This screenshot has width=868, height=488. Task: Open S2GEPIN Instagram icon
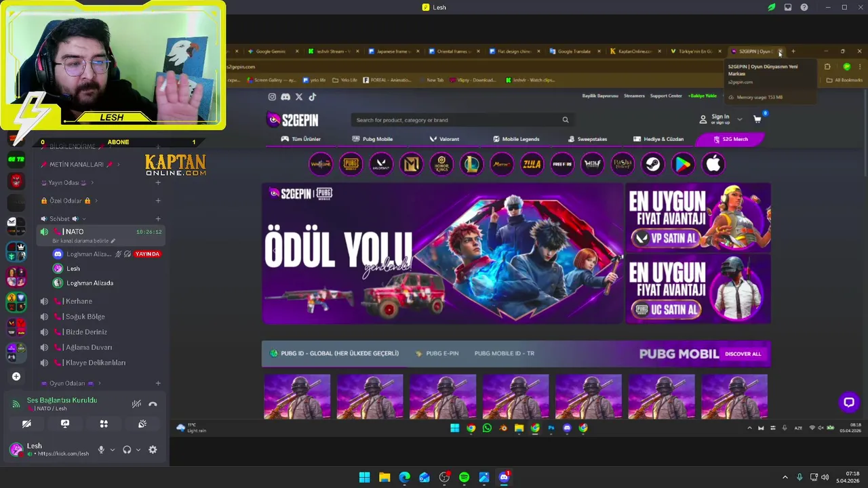(x=272, y=97)
